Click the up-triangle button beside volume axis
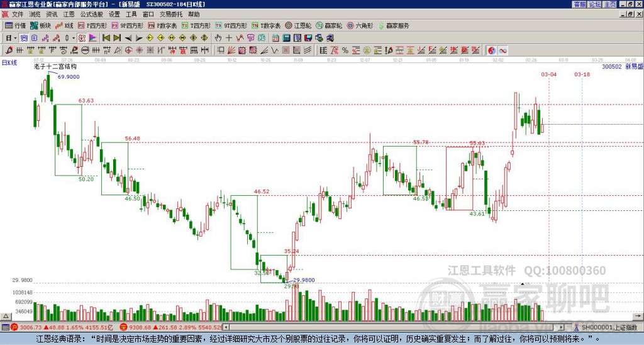The width and height of the screenshot is (644, 345). coord(5,317)
